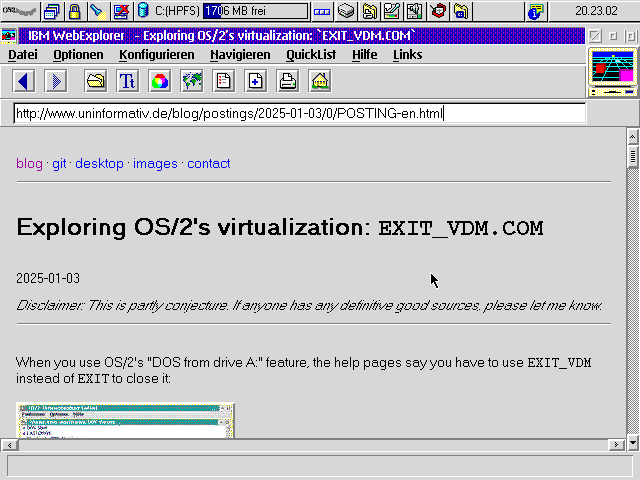Open the QuickList menu
Screen dimensions: 640x480
[x=311, y=55]
